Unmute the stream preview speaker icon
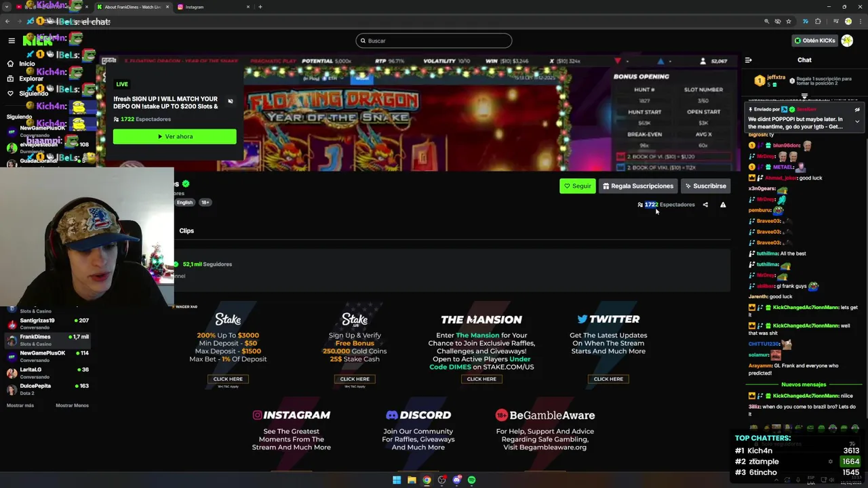The image size is (868, 488). pyautogui.click(x=231, y=102)
